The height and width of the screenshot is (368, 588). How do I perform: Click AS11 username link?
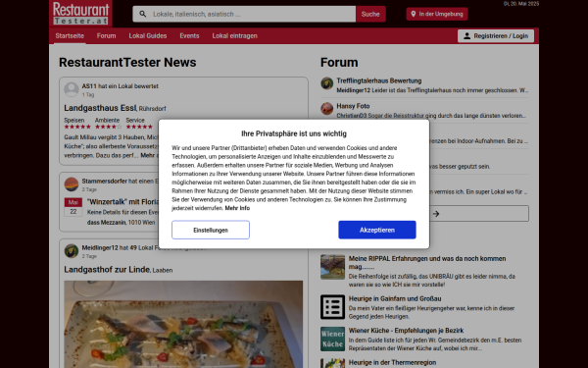(89, 86)
